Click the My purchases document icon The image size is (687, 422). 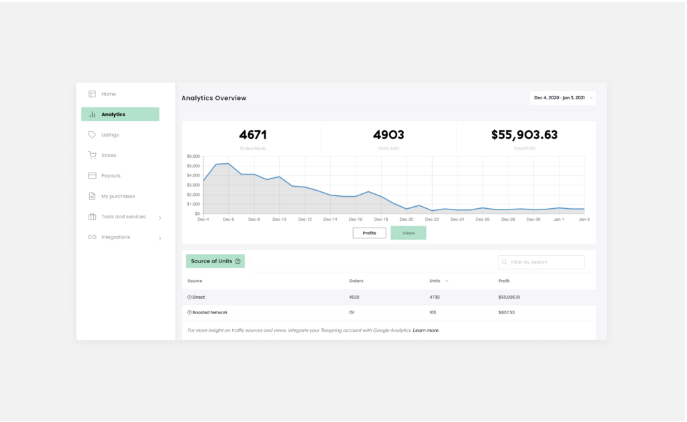point(92,196)
